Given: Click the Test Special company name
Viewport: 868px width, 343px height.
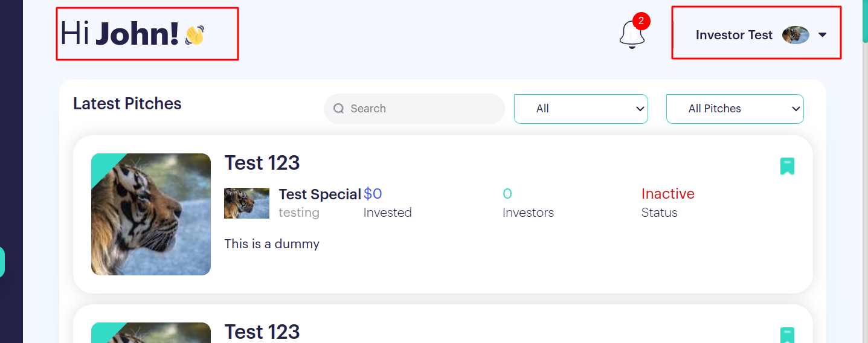Looking at the screenshot, I should point(320,194).
